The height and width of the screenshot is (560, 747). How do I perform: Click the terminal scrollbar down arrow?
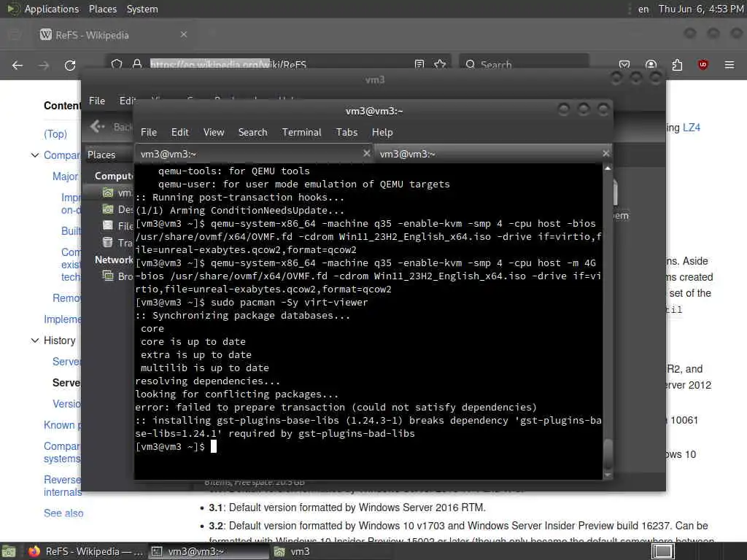pyautogui.click(x=608, y=475)
